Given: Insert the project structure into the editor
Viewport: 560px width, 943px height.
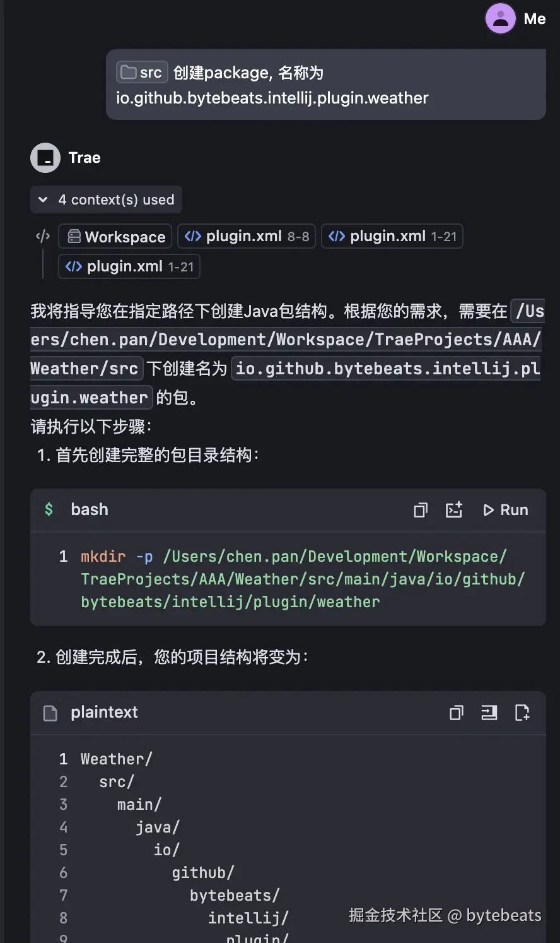Looking at the screenshot, I should pyautogui.click(x=489, y=713).
